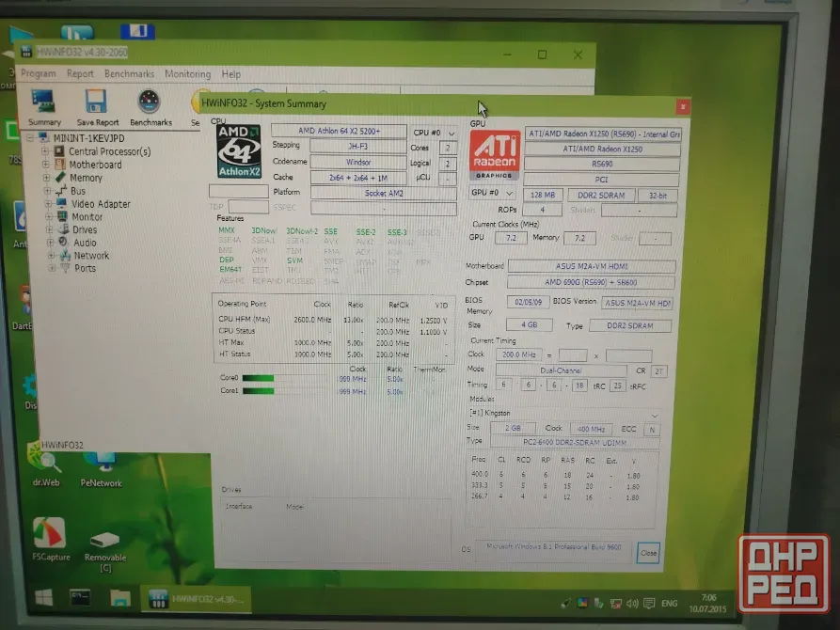Expand the Motherboard tree node
The width and height of the screenshot is (840, 630).
click(45, 165)
